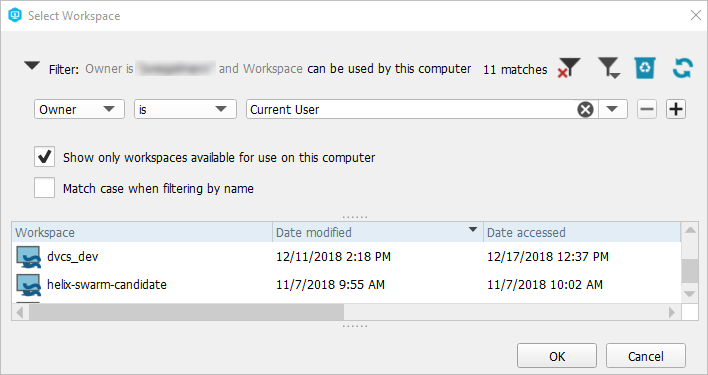Click the Cancel button
Viewport: 708px width, 375px height.
click(x=646, y=356)
